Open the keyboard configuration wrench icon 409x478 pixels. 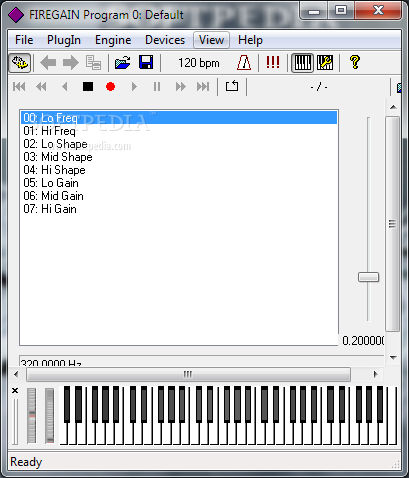pyautogui.click(x=325, y=63)
